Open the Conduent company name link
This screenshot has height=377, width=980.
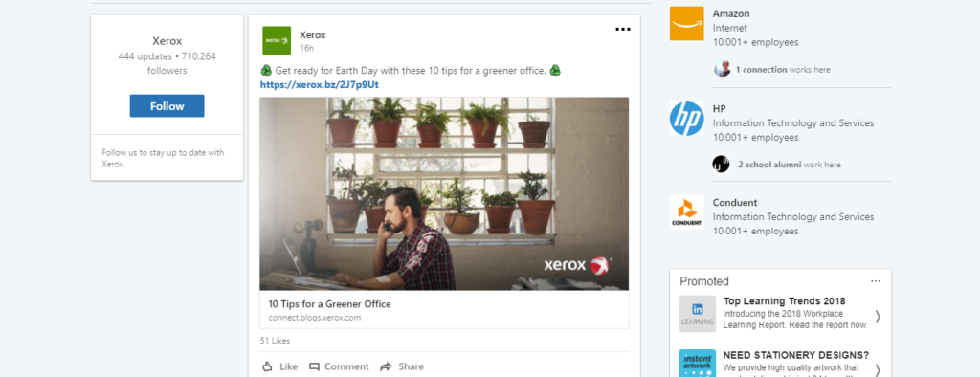pyautogui.click(x=735, y=203)
